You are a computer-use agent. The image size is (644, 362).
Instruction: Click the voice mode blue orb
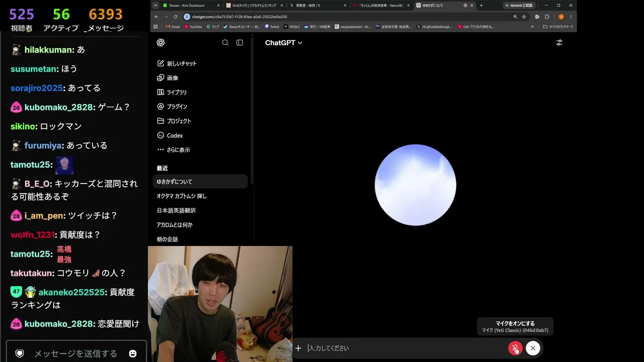416,185
